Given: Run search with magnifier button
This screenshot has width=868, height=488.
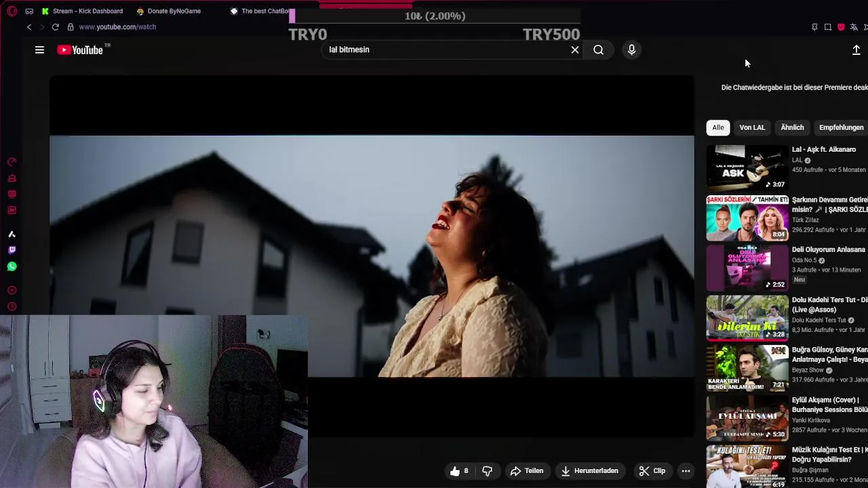Looking at the screenshot, I should [598, 49].
